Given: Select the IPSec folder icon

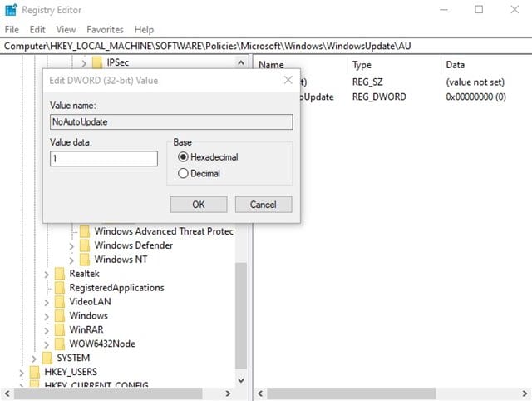Looking at the screenshot, I should click(x=97, y=62).
